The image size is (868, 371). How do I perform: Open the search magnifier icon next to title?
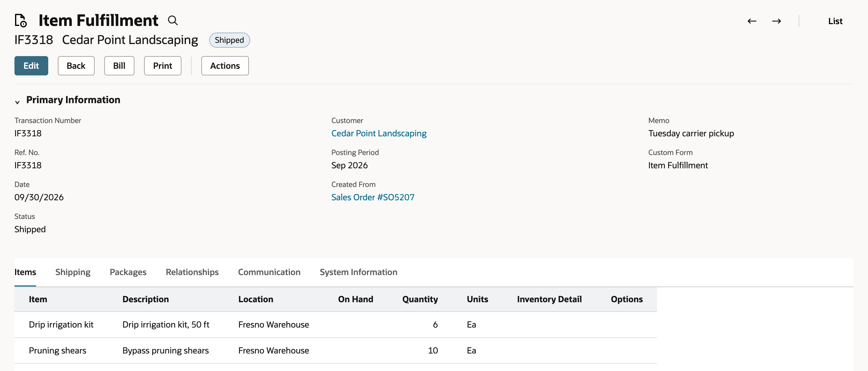click(x=173, y=21)
